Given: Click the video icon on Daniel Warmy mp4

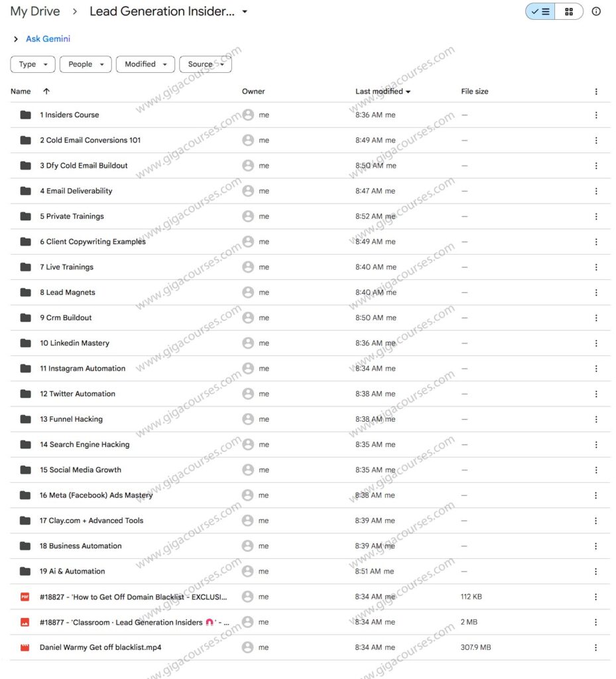Looking at the screenshot, I should pos(25,647).
